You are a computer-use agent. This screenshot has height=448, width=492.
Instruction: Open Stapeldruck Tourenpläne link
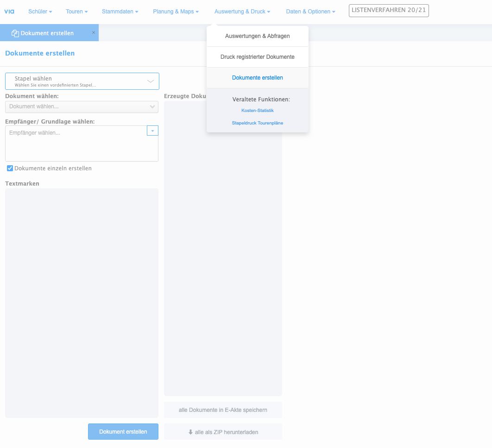click(258, 123)
